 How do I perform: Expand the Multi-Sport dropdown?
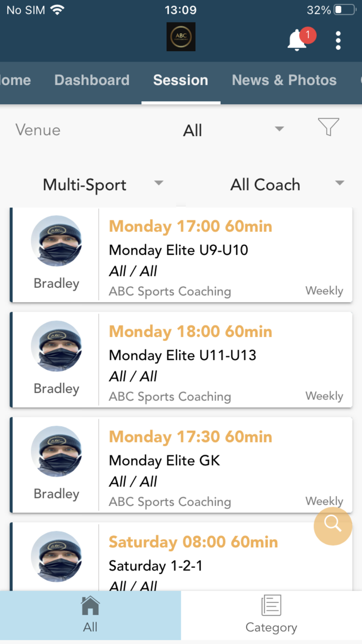point(103,184)
